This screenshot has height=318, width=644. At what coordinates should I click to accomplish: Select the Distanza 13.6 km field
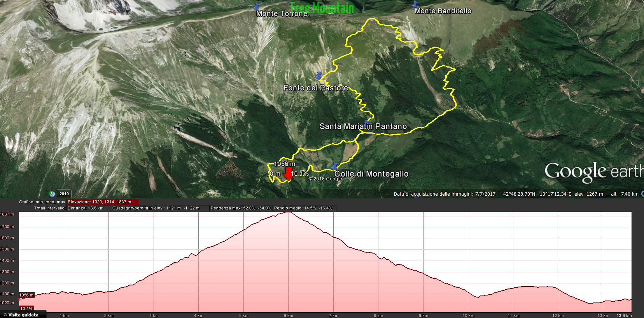88,208
